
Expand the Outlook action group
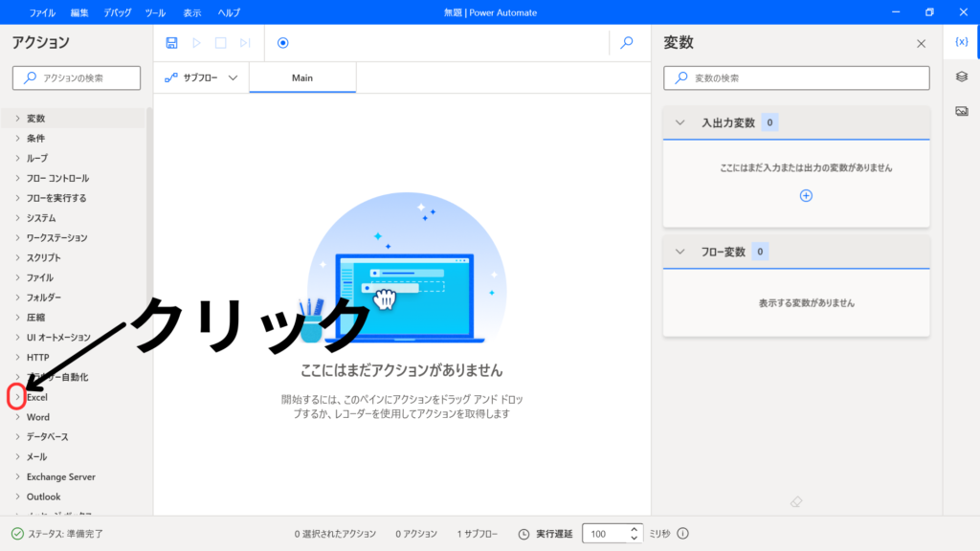[17, 496]
